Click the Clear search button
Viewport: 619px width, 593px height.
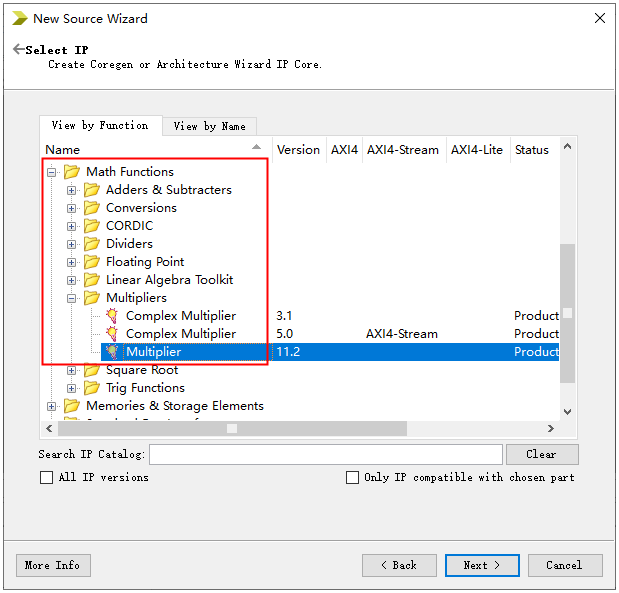pyautogui.click(x=541, y=454)
